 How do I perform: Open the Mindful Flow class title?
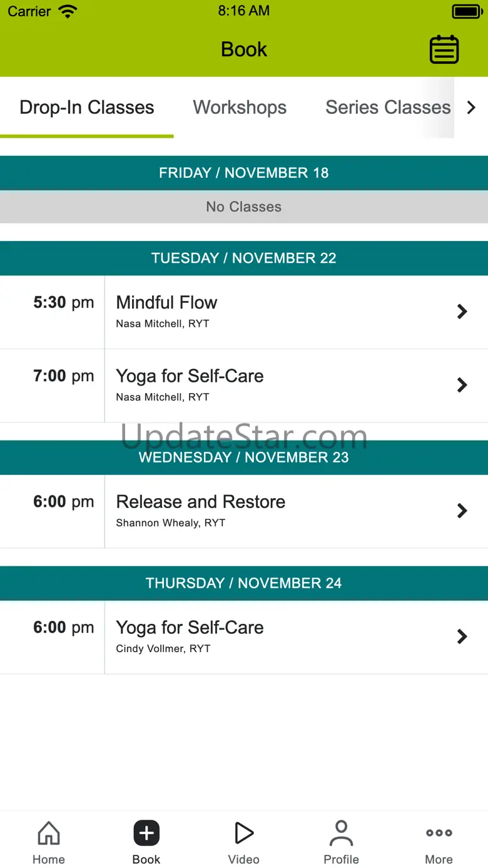tap(167, 303)
